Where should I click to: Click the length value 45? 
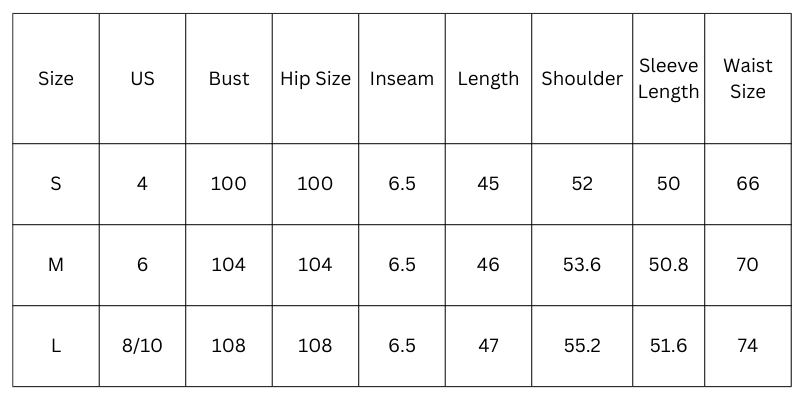point(488,184)
